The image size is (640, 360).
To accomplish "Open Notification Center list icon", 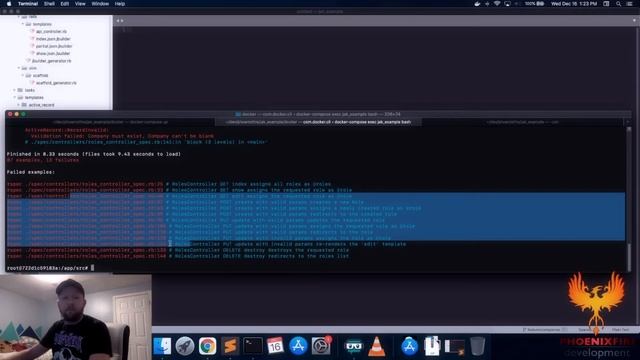I will (x=629, y=4).
